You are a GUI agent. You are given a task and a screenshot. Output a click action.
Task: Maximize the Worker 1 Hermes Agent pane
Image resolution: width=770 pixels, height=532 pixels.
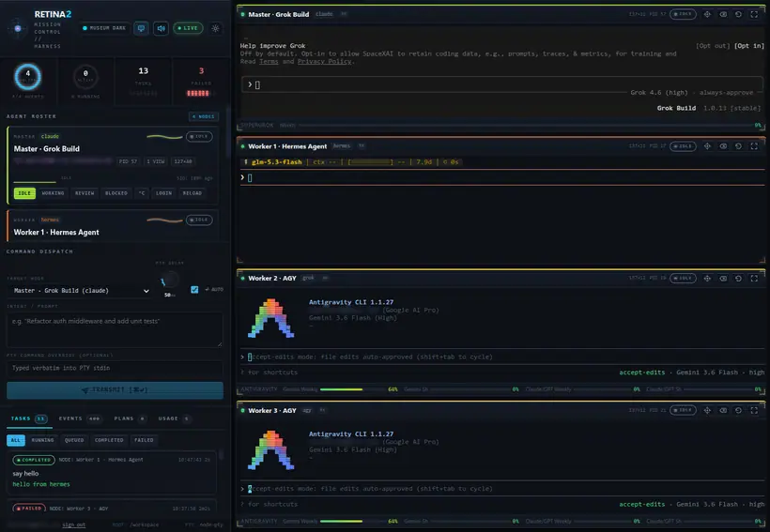tap(754, 146)
